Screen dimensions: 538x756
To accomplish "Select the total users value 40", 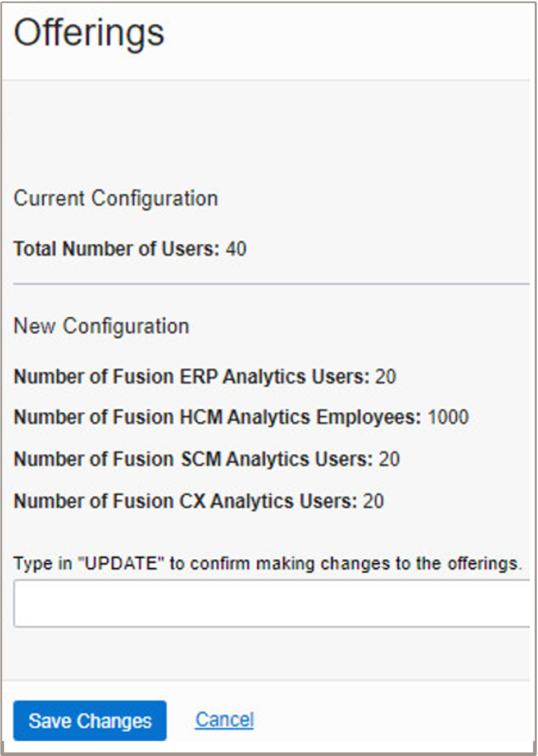I will [x=236, y=249].
